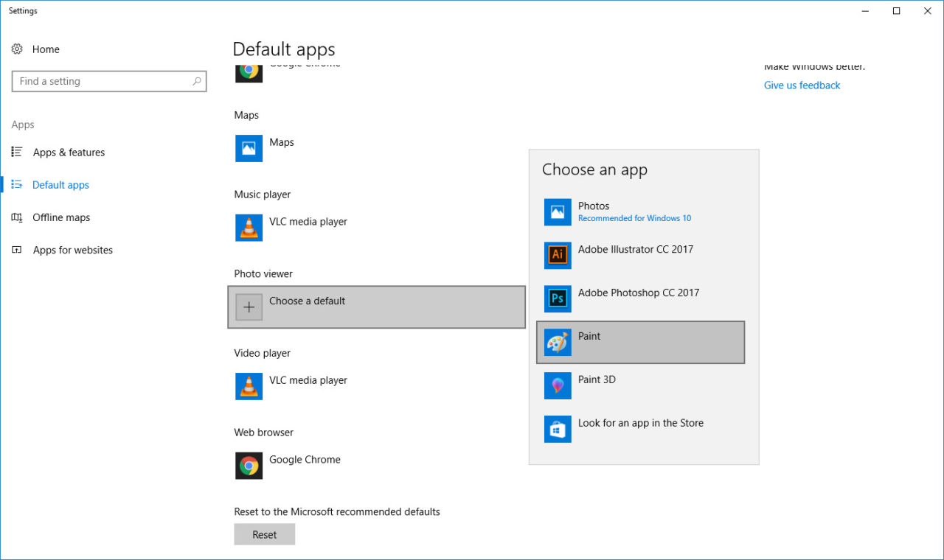Image resolution: width=944 pixels, height=560 pixels.
Task: Click the Paint palette icon
Action: point(558,343)
